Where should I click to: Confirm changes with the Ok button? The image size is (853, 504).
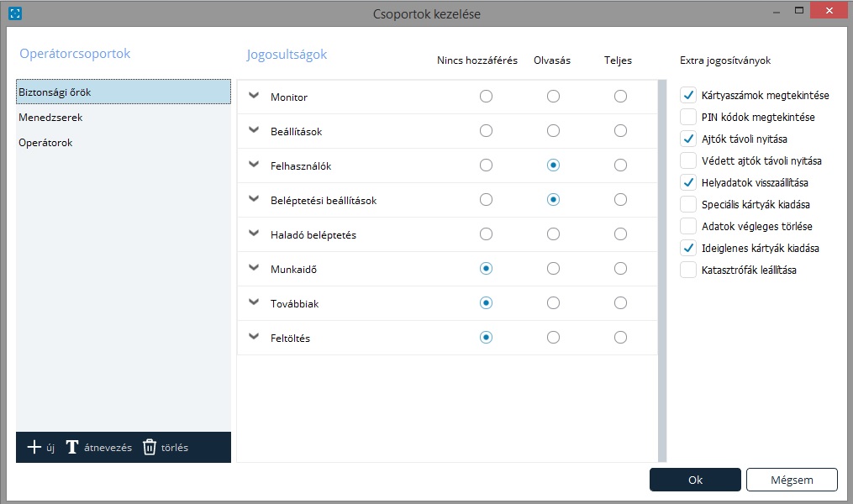click(695, 480)
